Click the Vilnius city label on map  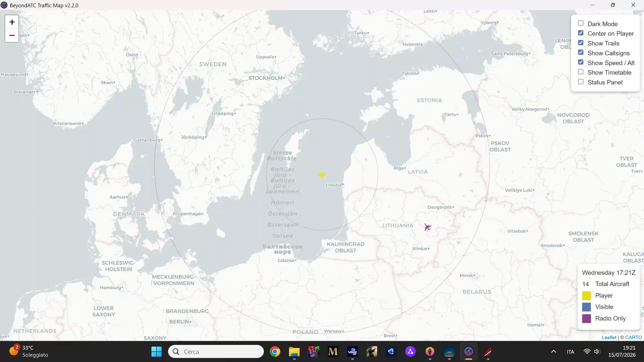point(420,249)
